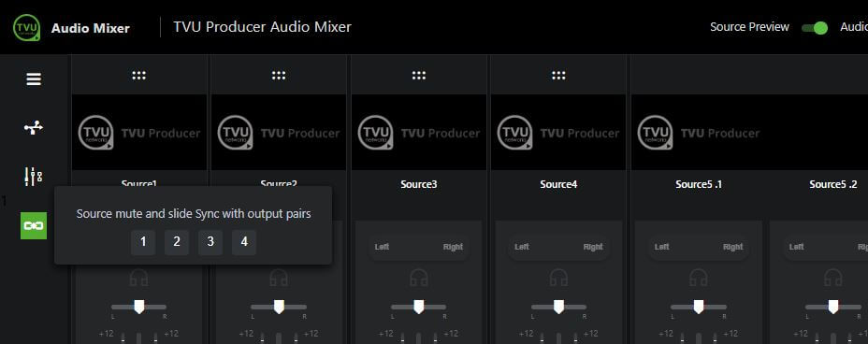
Task: Select the Source3 video preview thumbnail
Action: tap(419, 132)
